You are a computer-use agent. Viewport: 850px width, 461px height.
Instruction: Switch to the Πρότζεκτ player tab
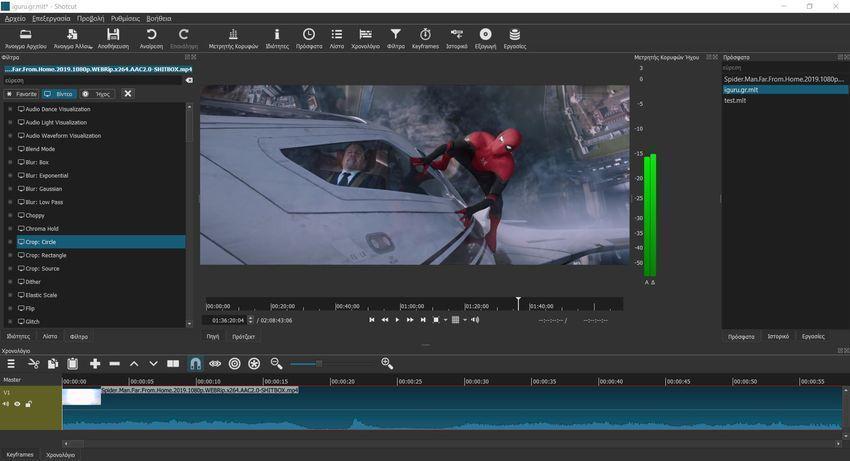click(243, 337)
